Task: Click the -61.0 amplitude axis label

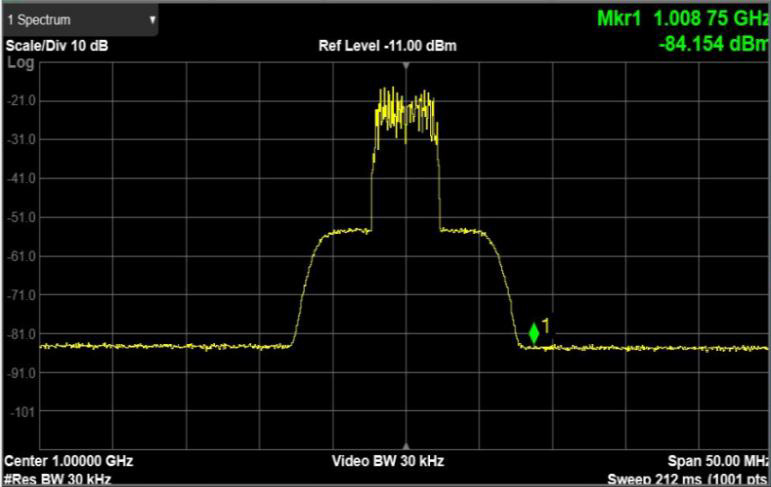Action: point(22,256)
